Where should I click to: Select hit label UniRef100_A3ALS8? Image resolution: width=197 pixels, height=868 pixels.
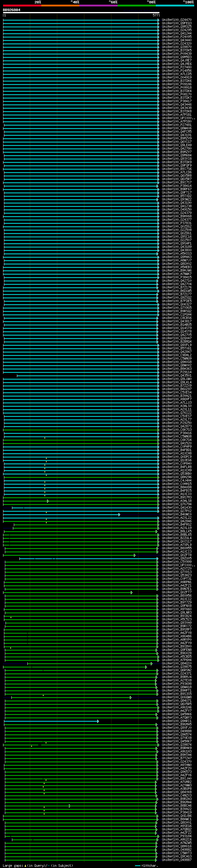pyautogui.click(x=176, y=501)
